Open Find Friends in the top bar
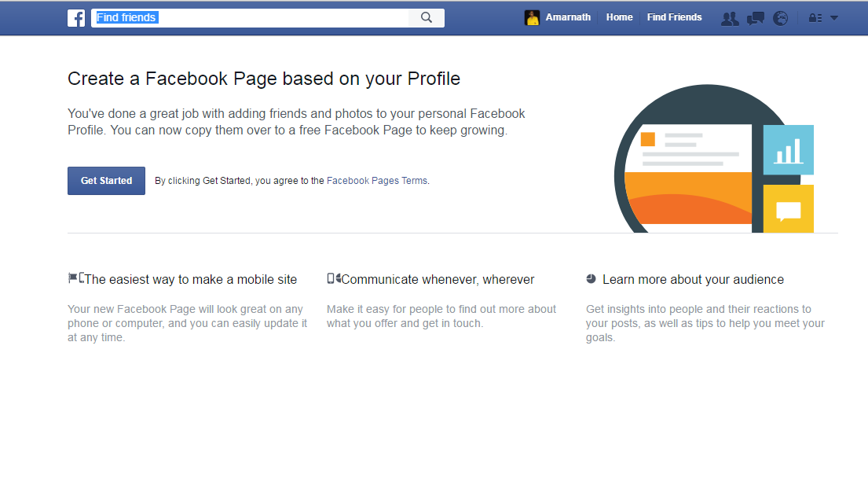Screen dimensions: 868x489 click(x=674, y=17)
